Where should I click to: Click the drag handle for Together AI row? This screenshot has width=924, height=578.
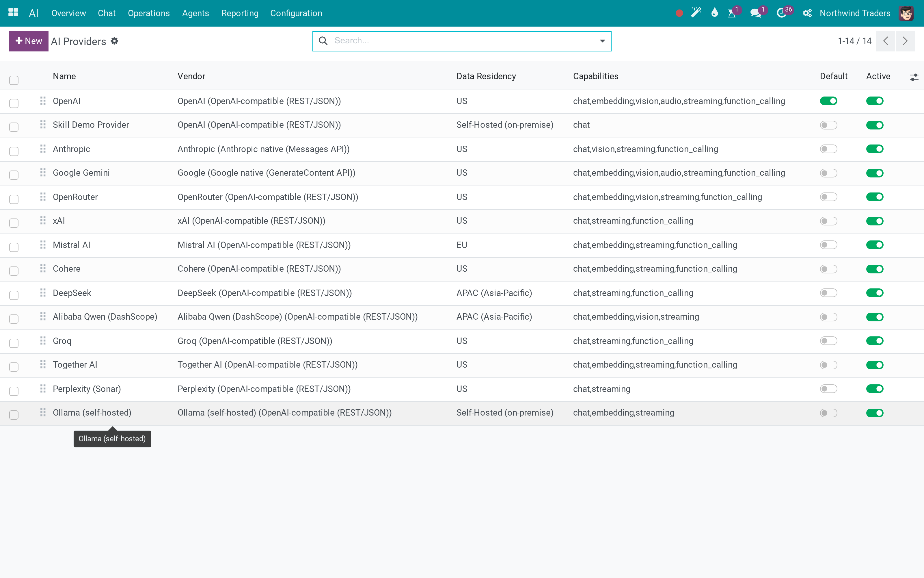43,365
